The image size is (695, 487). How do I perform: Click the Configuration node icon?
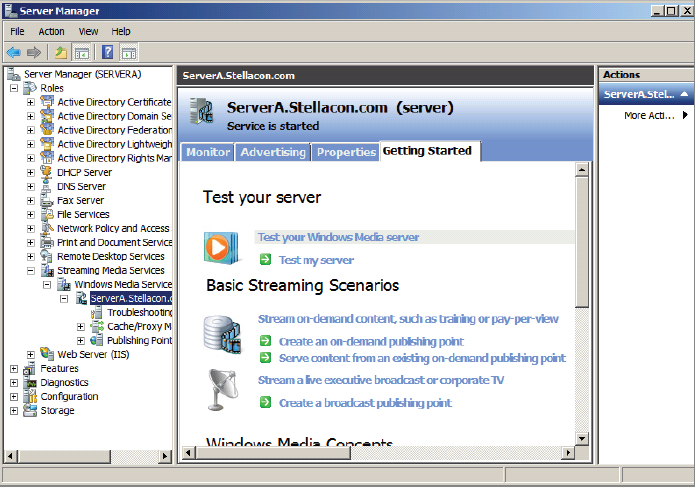pos(30,397)
